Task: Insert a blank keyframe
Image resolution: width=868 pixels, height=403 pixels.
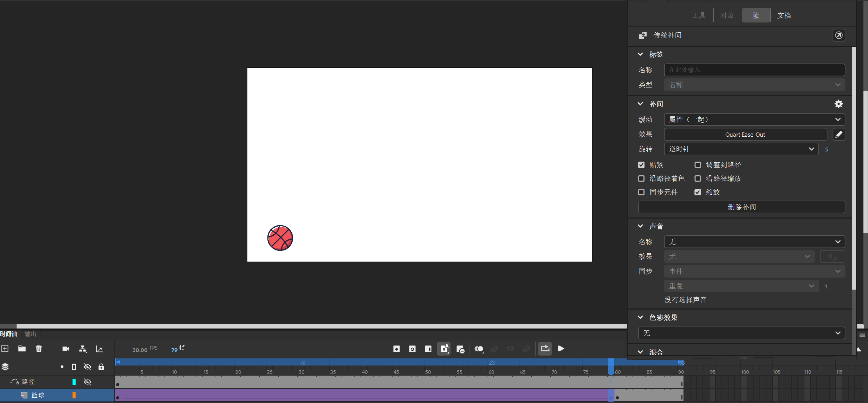Action: pos(412,349)
